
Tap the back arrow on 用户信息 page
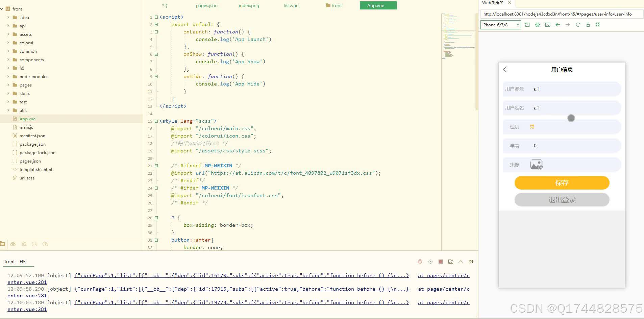coord(505,70)
